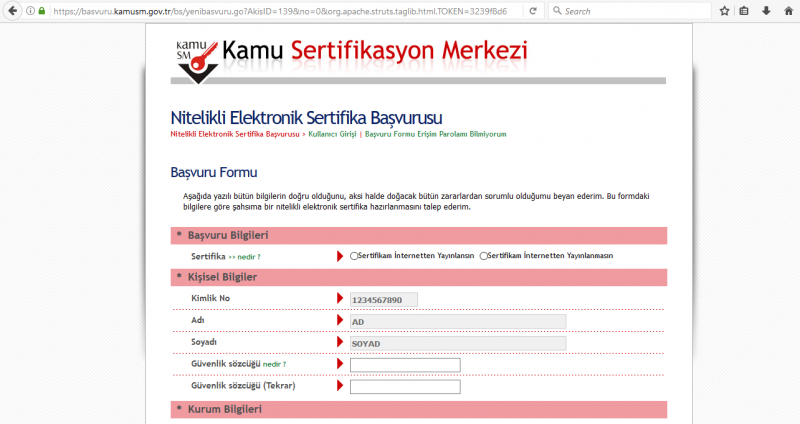The image size is (800, 424).
Task: Click the Güvenlik sözcüğü input field
Action: click(x=405, y=365)
